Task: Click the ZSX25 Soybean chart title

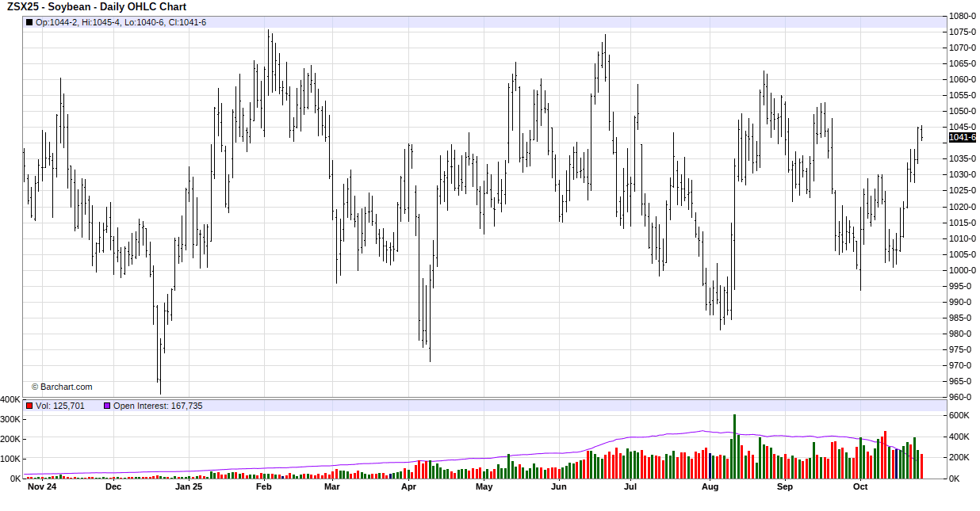Action: tap(97, 7)
